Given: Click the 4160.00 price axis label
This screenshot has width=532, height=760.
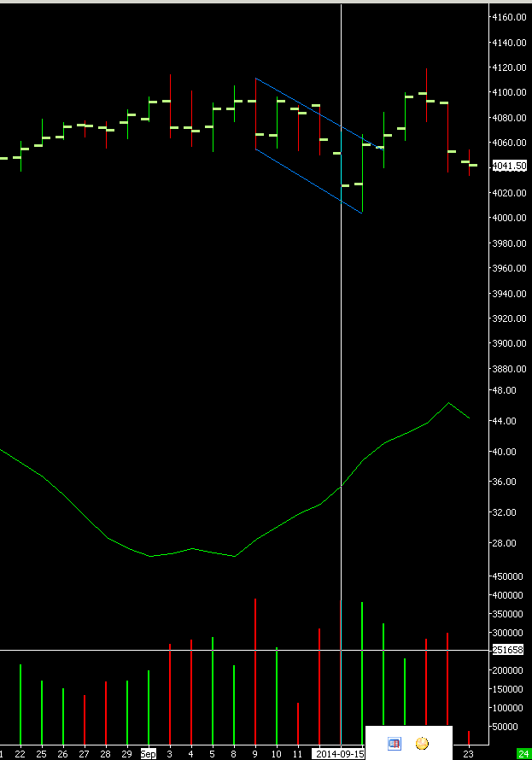Looking at the screenshot, I should click(509, 17).
